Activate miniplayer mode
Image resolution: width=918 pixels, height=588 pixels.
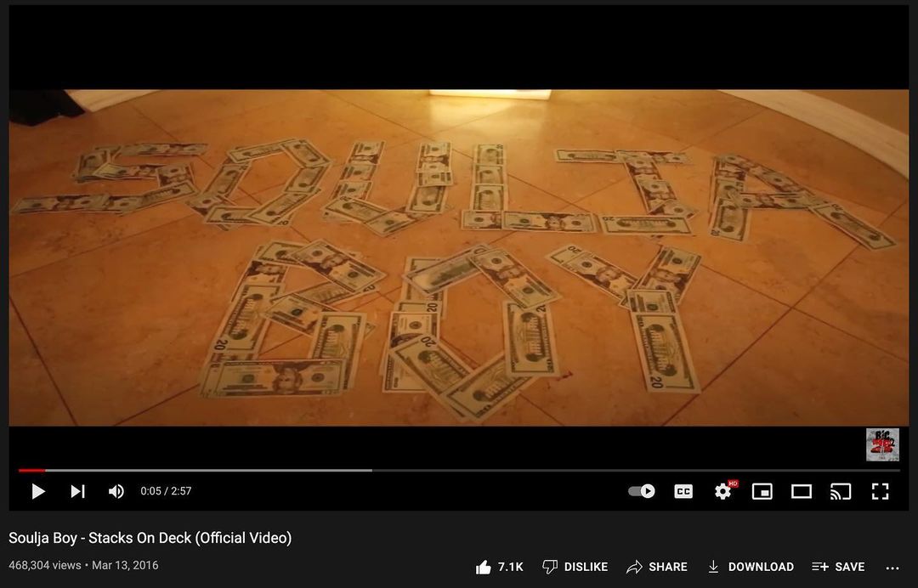(762, 491)
